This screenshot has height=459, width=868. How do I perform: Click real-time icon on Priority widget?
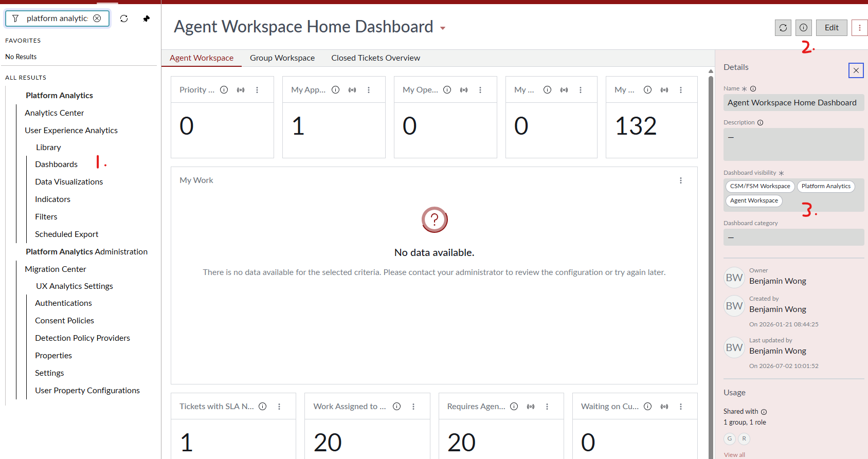[x=241, y=90]
